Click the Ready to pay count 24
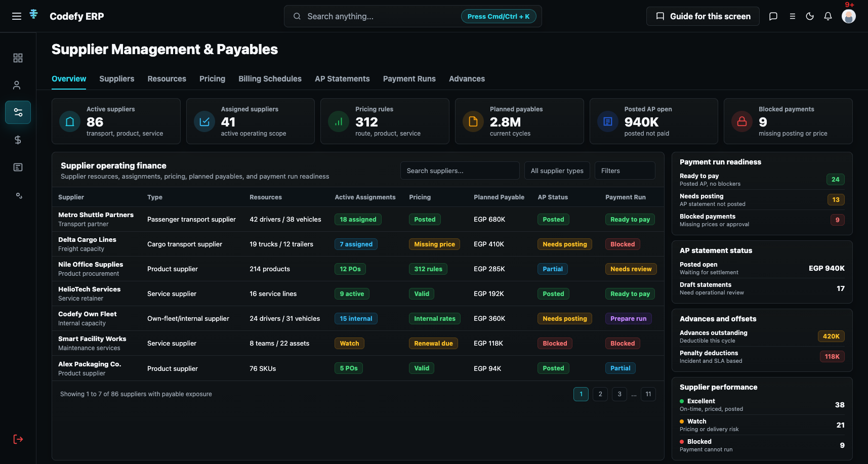Screen dimensions: 868x464 click(x=835, y=179)
